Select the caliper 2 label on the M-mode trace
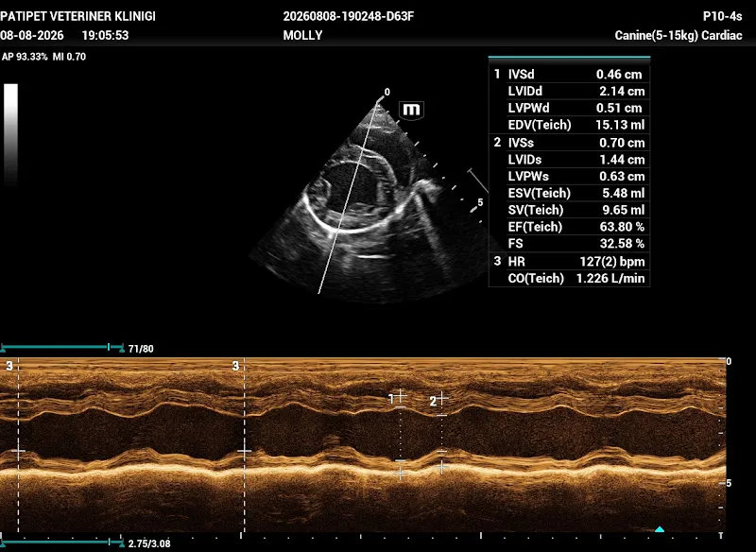This screenshot has height=552, width=756. (433, 401)
